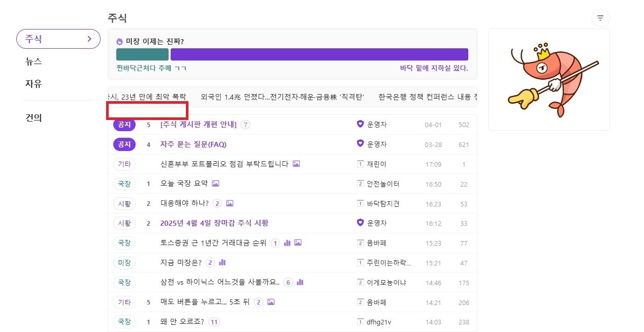Click the 주식 page heading
The height and width of the screenshot is (332, 644).
(x=117, y=18)
